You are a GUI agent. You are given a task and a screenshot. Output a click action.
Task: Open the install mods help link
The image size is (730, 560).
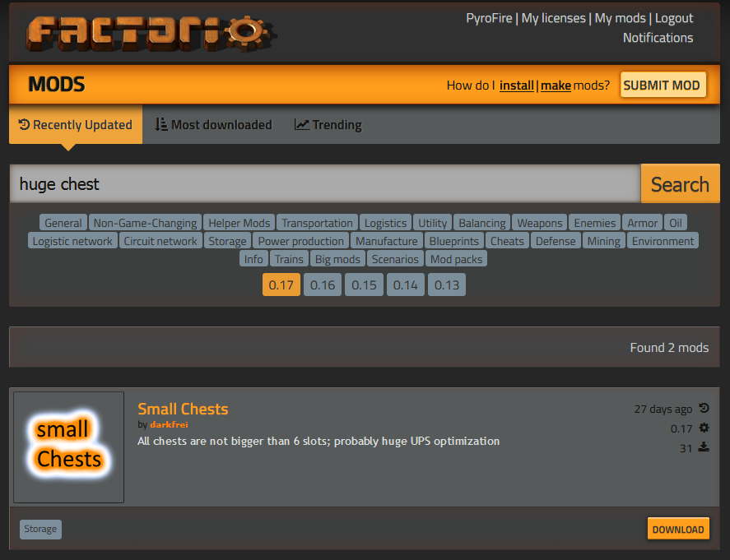pyautogui.click(x=516, y=86)
